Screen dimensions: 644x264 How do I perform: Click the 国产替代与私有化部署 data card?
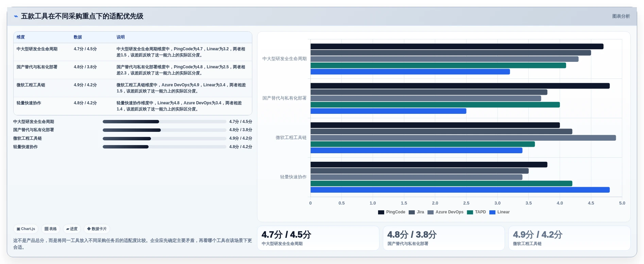click(x=444, y=238)
